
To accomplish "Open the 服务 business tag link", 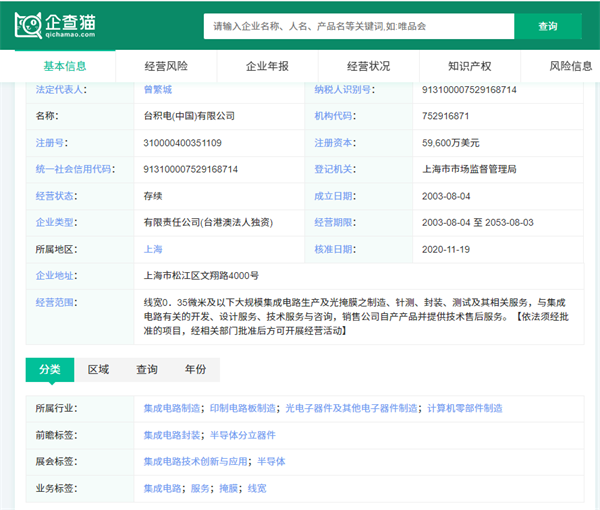I will click(200, 488).
